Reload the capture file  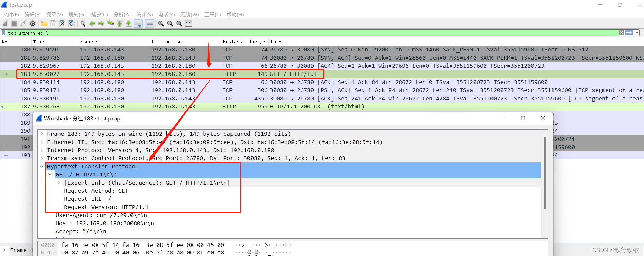[x=72, y=24]
